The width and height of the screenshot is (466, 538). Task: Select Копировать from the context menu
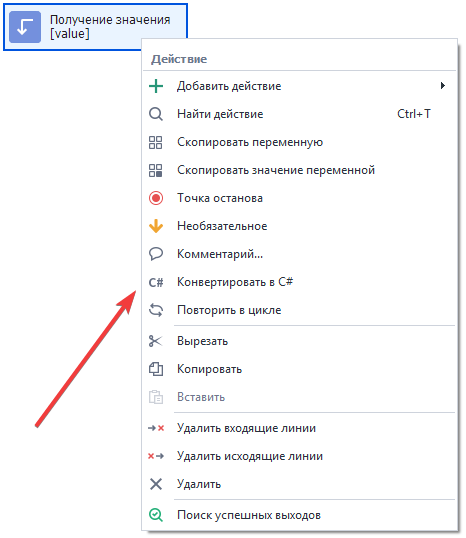[x=299, y=369]
